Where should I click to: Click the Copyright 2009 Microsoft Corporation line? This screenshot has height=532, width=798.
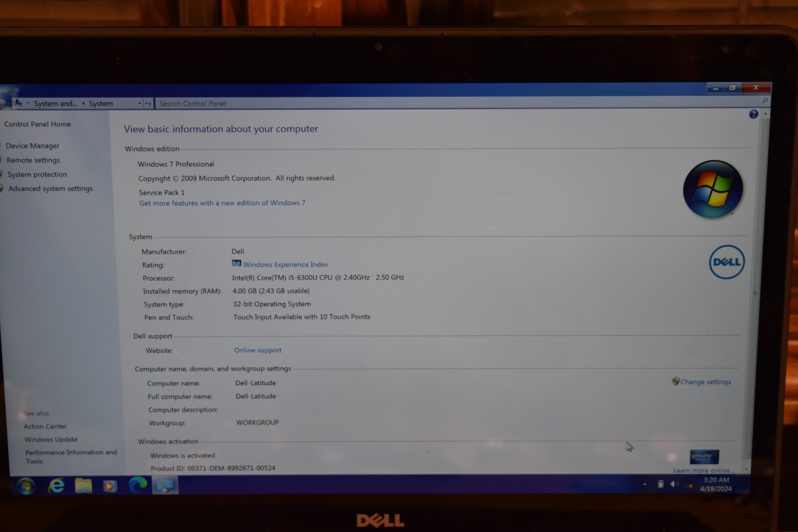coord(237,178)
